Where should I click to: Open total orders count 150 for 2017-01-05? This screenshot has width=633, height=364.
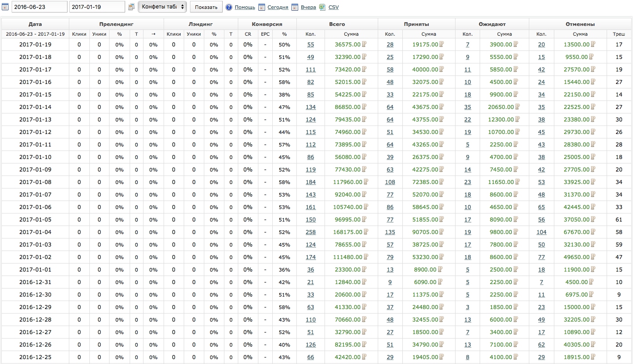[x=311, y=220]
